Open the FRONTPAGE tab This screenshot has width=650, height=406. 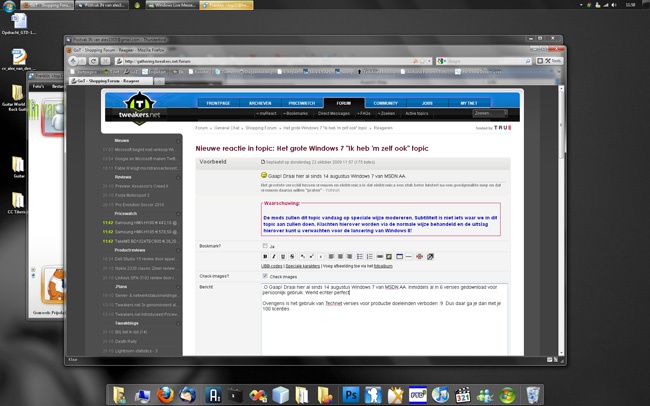coord(218,103)
